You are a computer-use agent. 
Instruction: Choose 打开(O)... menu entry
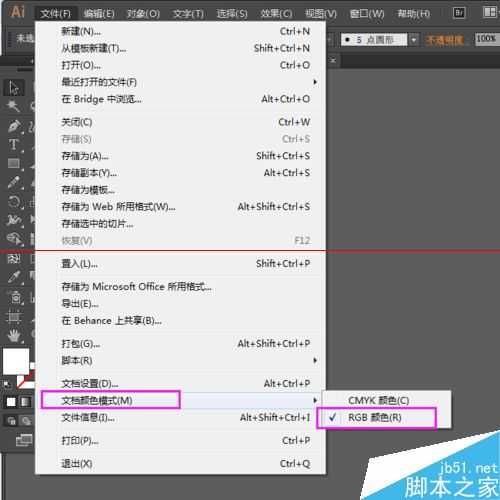click(180, 65)
